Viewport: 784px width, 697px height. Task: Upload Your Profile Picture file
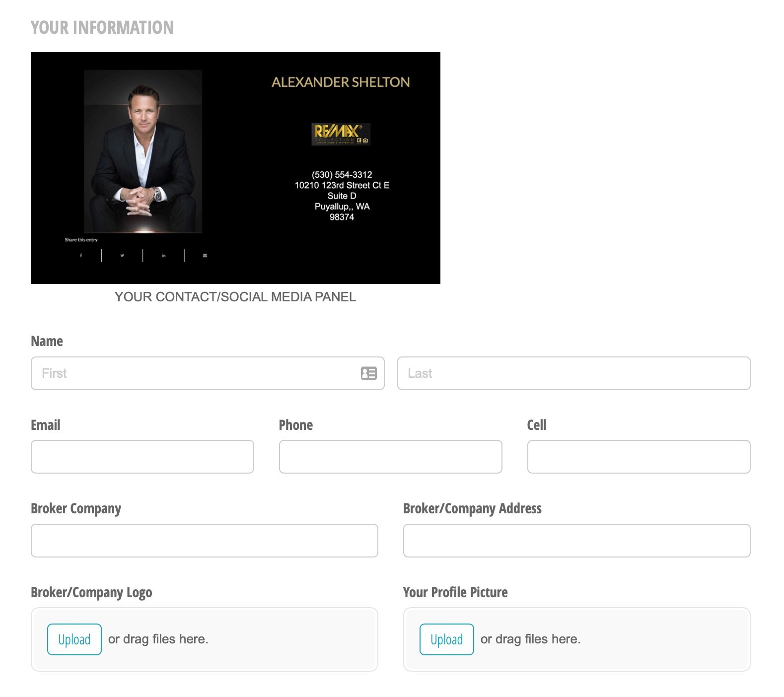447,639
